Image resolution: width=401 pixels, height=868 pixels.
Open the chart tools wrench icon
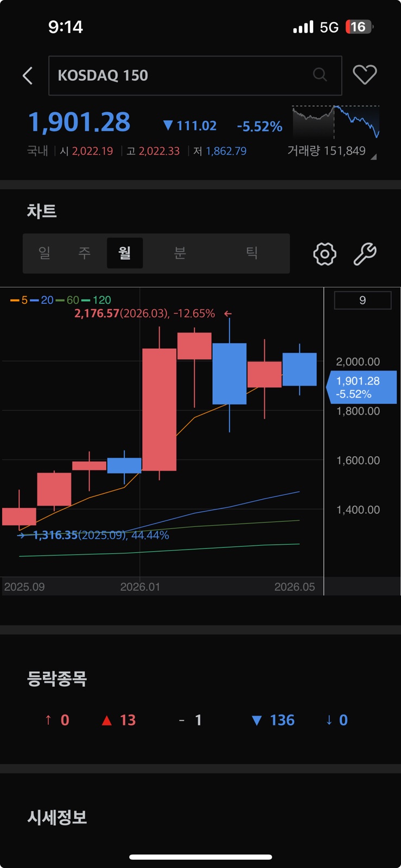click(365, 253)
